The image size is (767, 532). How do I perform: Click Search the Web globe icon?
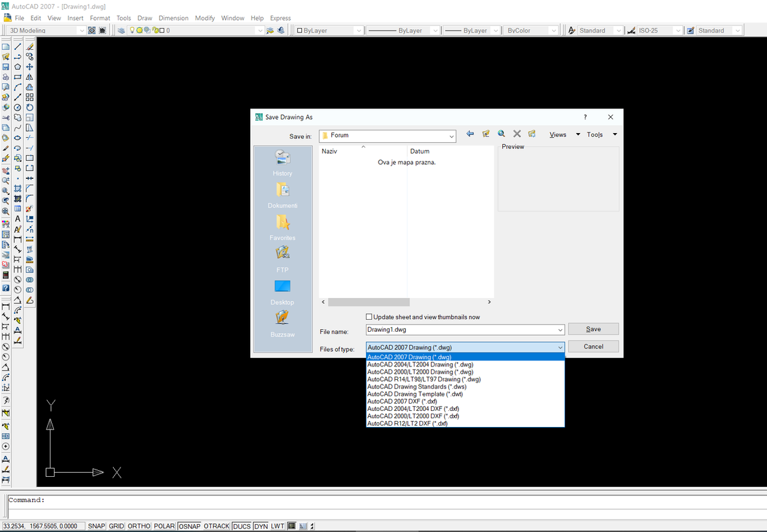(x=502, y=134)
